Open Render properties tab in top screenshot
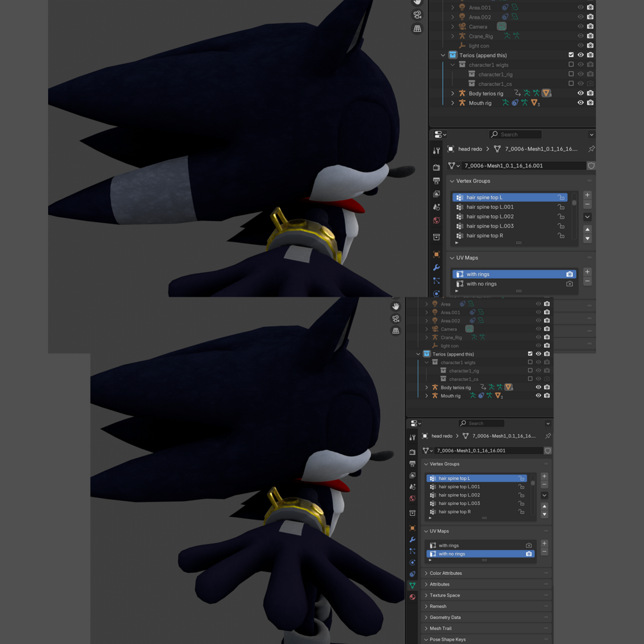644x644 pixels. point(436,167)
